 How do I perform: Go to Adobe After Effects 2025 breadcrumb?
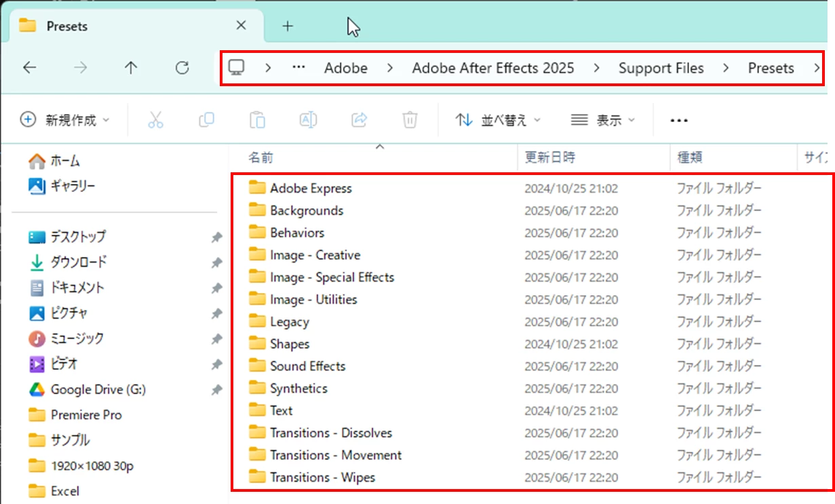click(493, 68)
